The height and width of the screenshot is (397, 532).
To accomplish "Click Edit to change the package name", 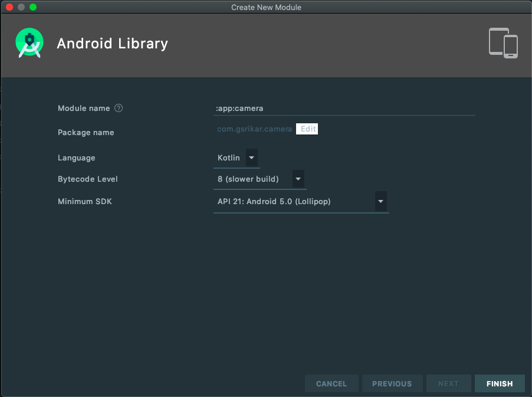I will click(307, 129).
